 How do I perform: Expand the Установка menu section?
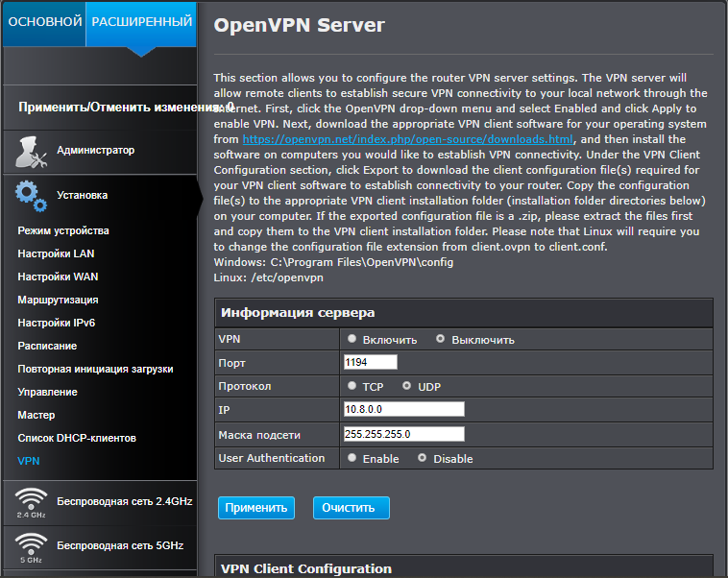coord(100,196)
